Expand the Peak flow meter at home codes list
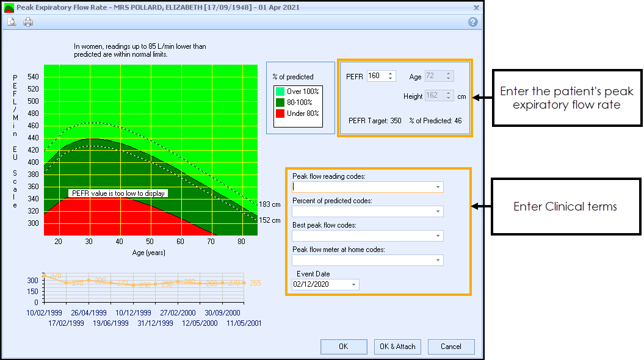Image resolution: width=644 pixels, height=360 pixels. click(438, 260)
